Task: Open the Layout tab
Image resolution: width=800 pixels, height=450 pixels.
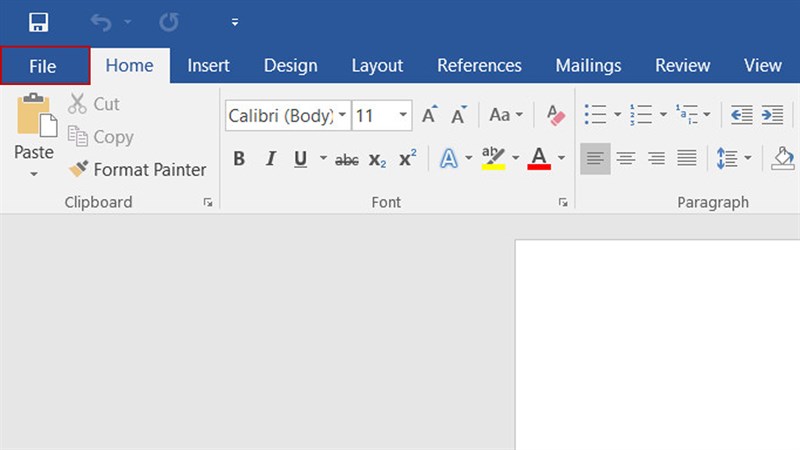Action: click(x=377, y=66)
